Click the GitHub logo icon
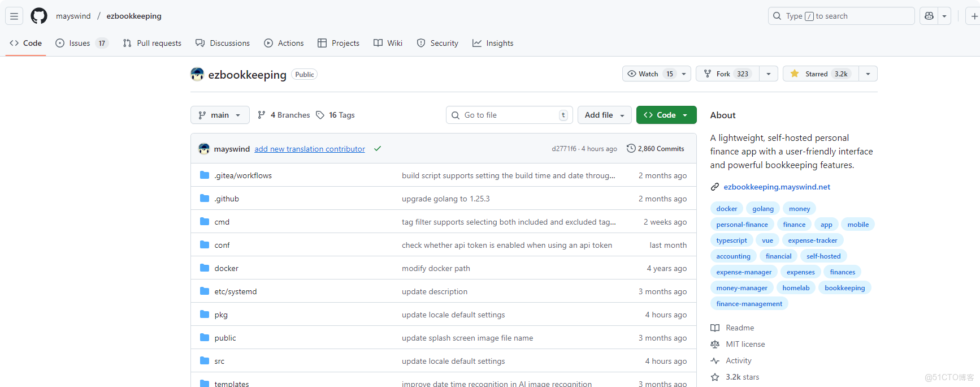Viewport: 980px width, 387px height. coord(39,16)
